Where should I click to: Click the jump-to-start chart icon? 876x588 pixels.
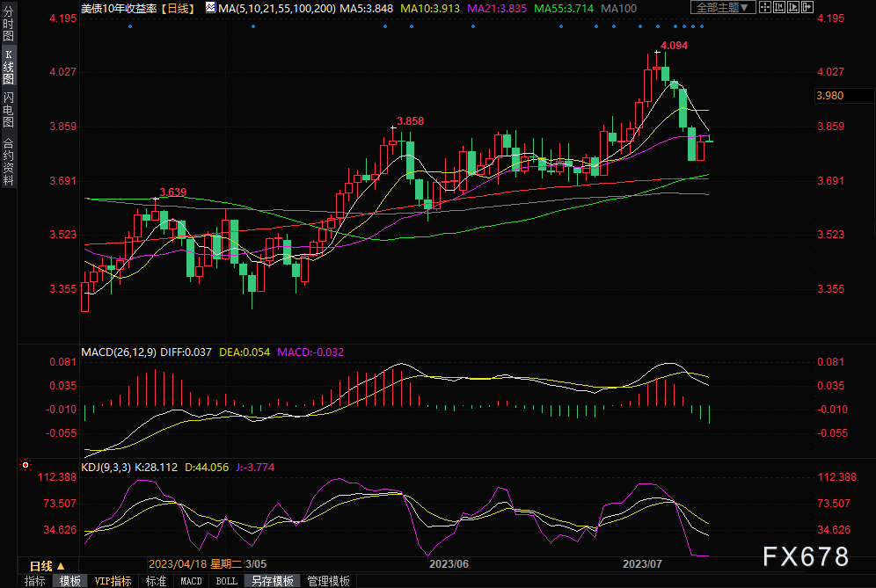(779, 7)
